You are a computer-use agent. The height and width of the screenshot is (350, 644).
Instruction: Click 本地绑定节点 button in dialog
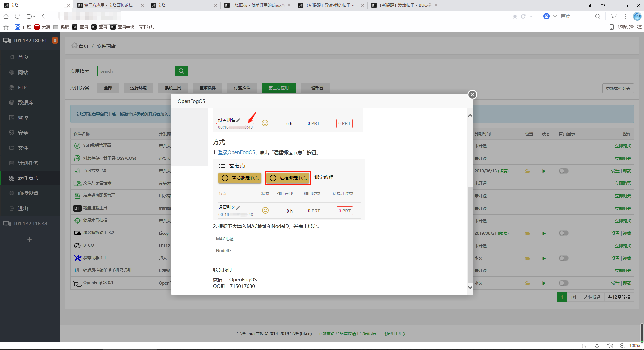(x=240, y=178)
